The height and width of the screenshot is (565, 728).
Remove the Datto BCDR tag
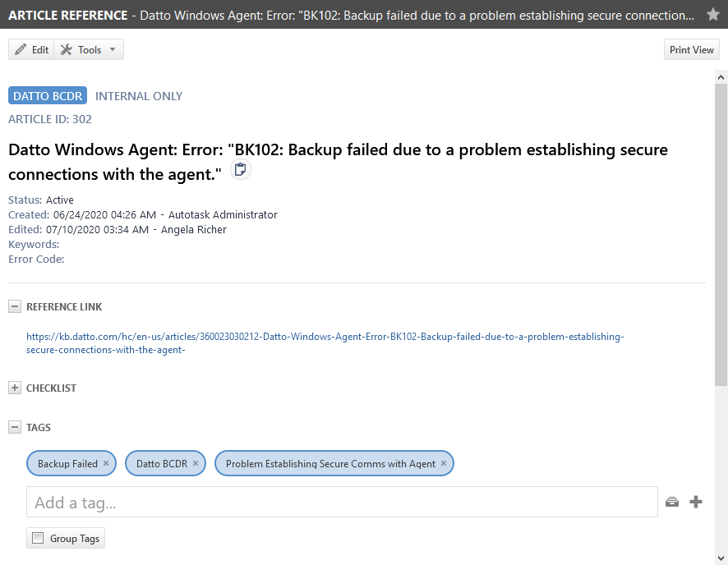[196, 463]
